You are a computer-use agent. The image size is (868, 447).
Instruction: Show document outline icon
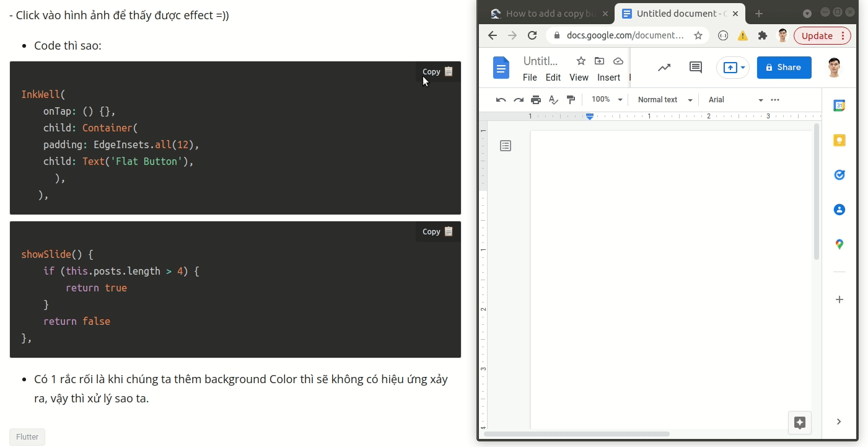pyautogui.click(x=506, y=146)
